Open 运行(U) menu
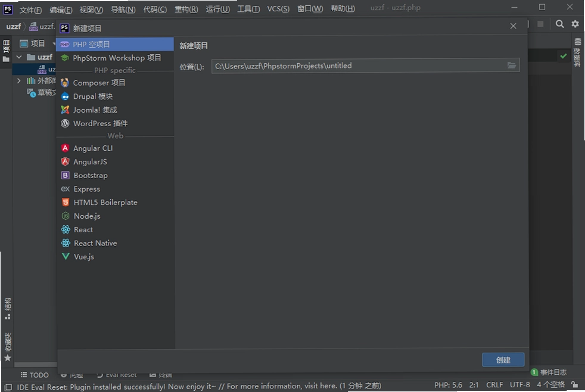Screen dimensions: 585x392 217,10
